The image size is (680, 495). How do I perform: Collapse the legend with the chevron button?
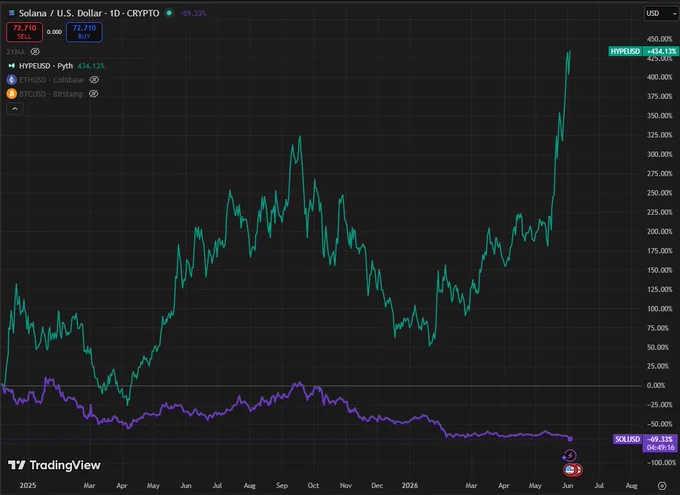[15, 108]
